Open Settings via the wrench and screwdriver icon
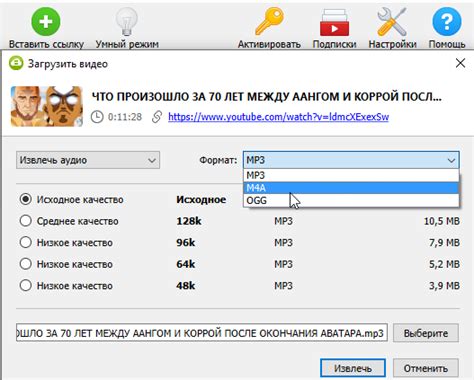The image size is (474, 380). click(x=392, y=22)
